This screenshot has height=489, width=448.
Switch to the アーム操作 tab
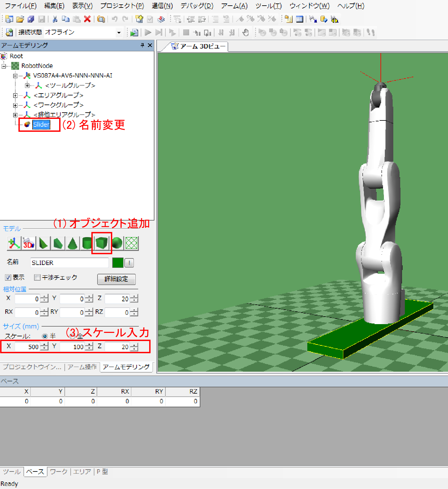(x=82, y=367)
